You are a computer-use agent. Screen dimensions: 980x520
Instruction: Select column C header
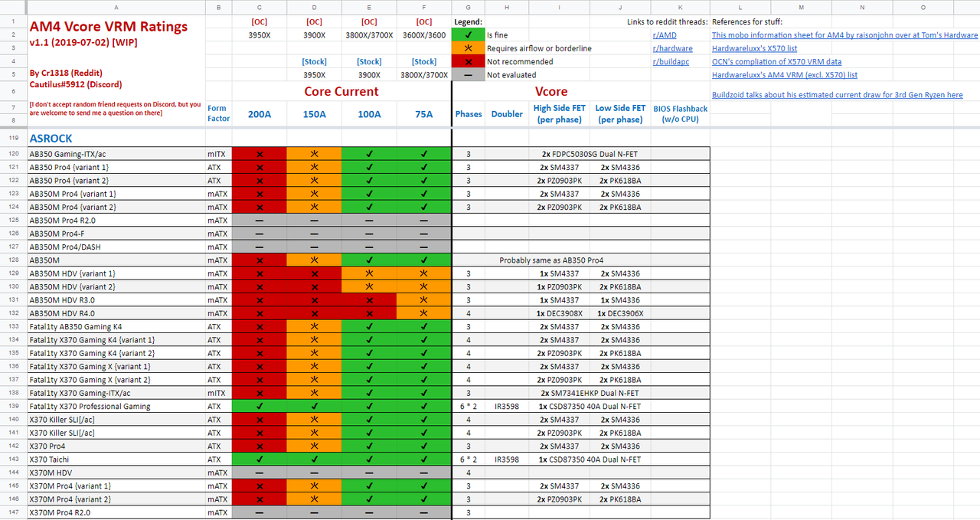pos(259,7)
